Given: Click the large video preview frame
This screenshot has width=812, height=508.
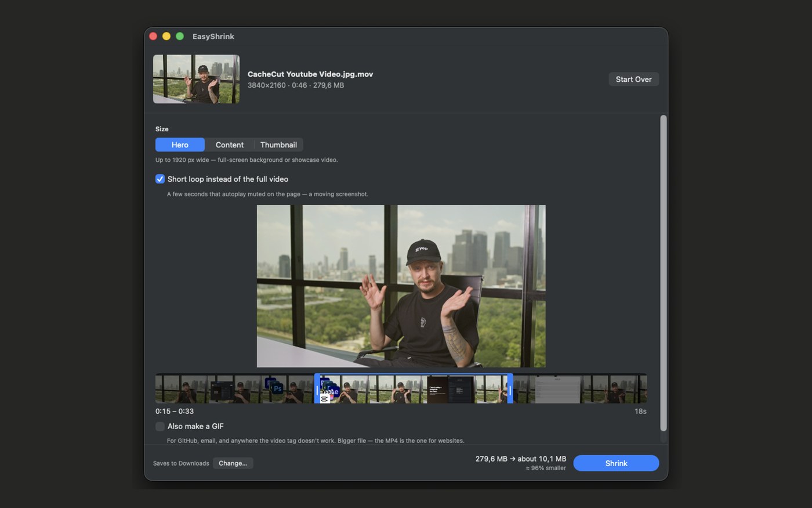Looking at the screenshot, I should pos(401,286).
